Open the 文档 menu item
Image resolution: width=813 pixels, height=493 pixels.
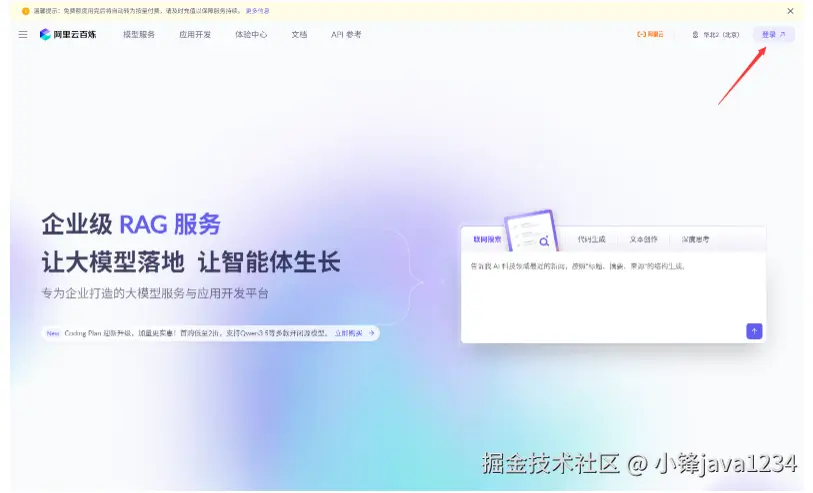(x=299, y=35)
